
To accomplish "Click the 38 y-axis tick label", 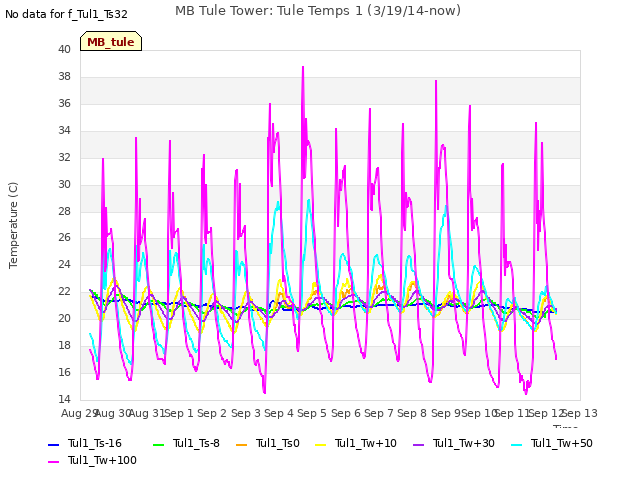I will [64, 76].
